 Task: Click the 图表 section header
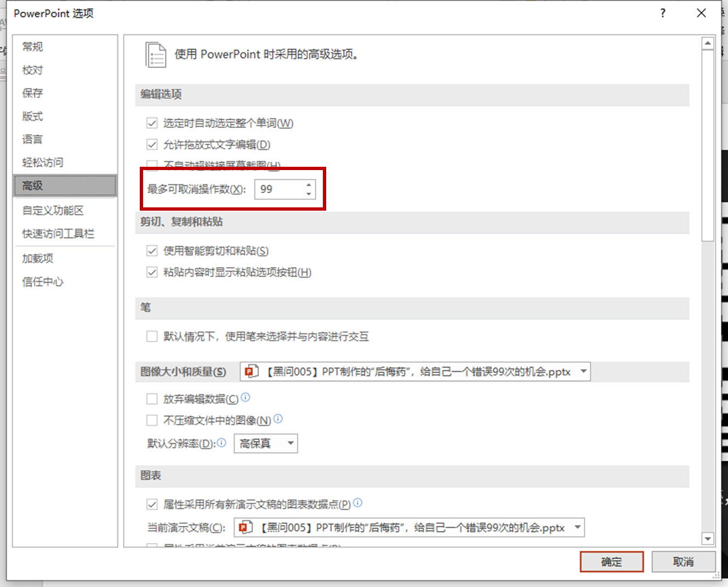412,476
